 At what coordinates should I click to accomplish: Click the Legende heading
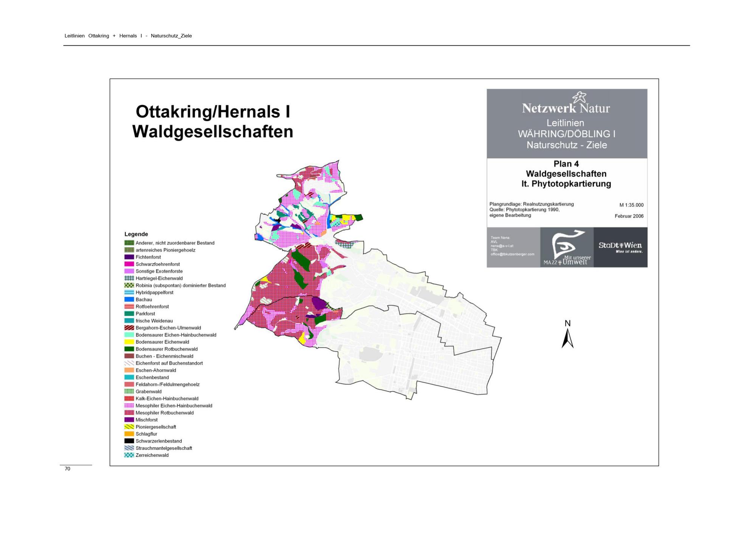pos(136,234)
